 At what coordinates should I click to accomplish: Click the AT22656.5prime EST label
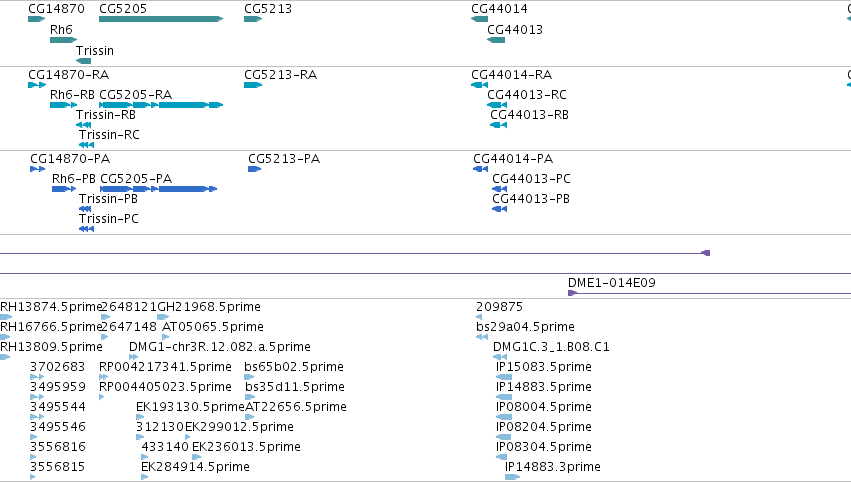296,407
